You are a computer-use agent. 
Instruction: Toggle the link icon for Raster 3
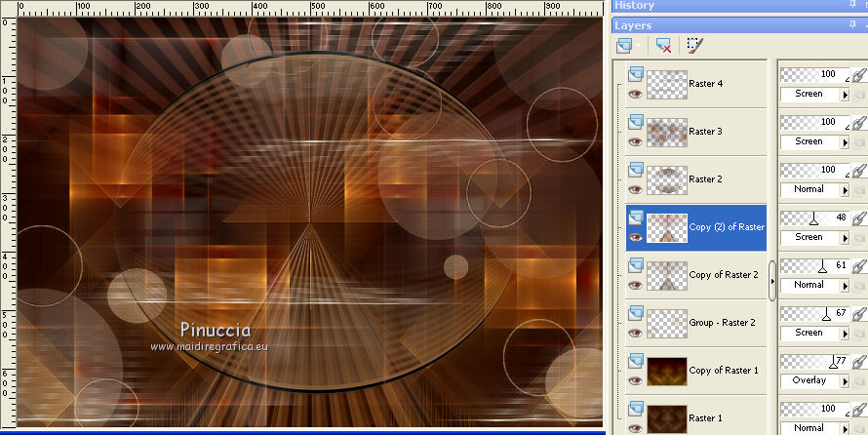pos(859,122)
